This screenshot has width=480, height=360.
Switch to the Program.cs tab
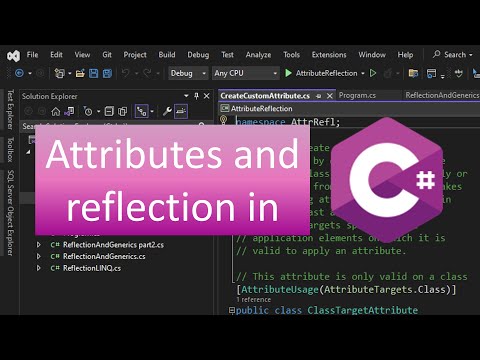[x=357, y=95]
